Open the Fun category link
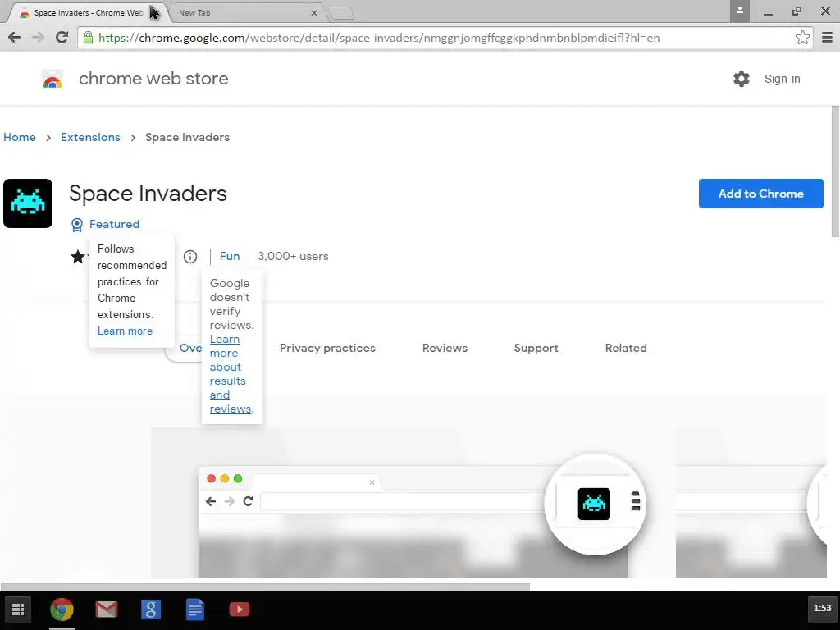The image size is (840, 630). [x=230, y=256]
